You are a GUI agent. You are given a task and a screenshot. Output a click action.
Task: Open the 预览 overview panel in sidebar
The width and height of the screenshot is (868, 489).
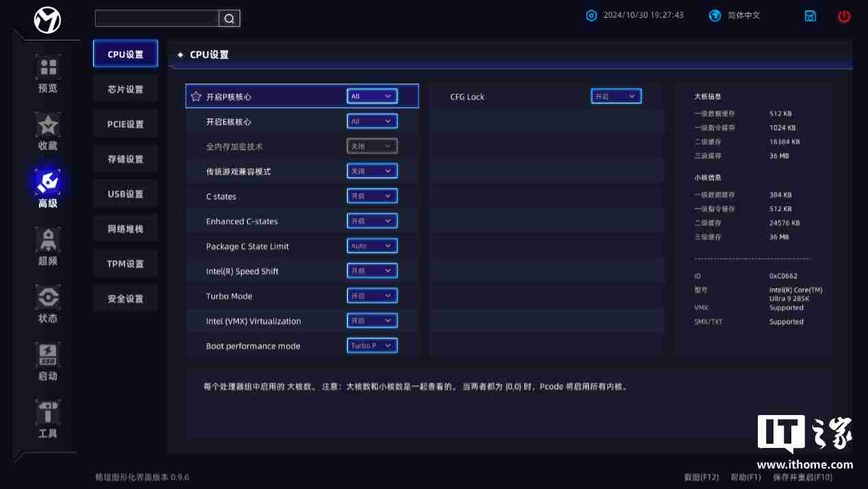(x=47, y=73)
